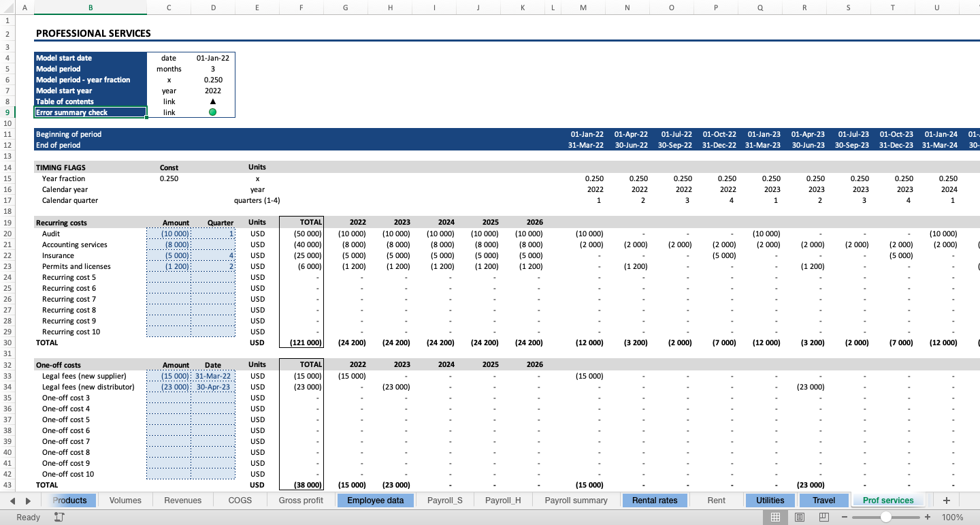Open the COGS sheet tab
980x525 pixels.
coord(240,500)
